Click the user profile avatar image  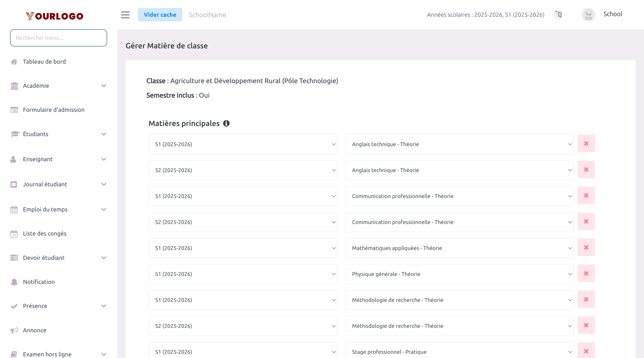(x=588, y=14)
